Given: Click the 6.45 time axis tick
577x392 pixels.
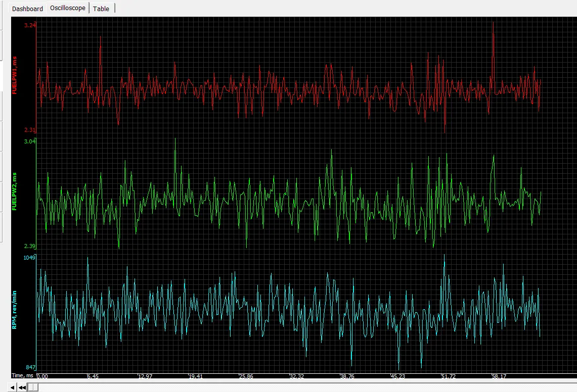Looking at the screenshot, I should [93, 376].
